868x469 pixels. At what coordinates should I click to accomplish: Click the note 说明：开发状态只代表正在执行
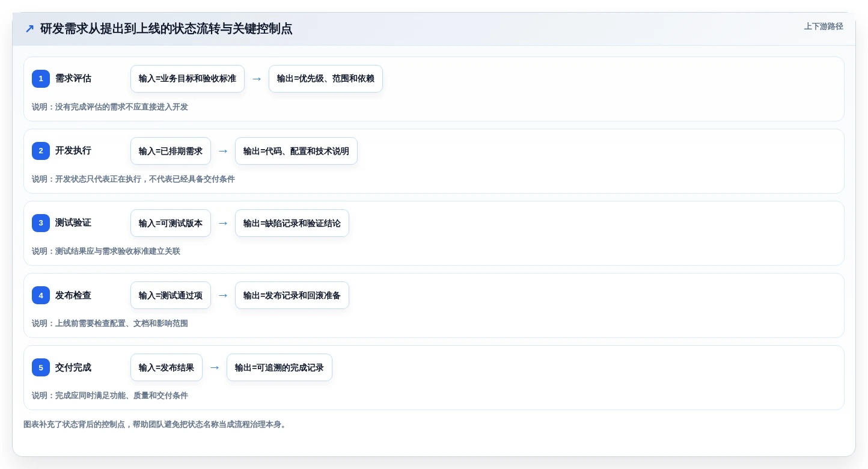pos(133,179)
